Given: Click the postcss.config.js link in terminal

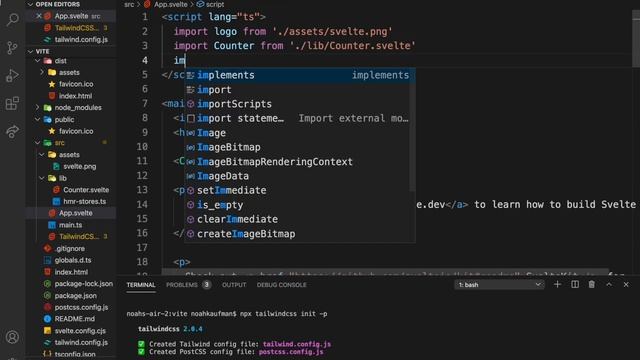Looking at the screenshot, I should 291,352.
